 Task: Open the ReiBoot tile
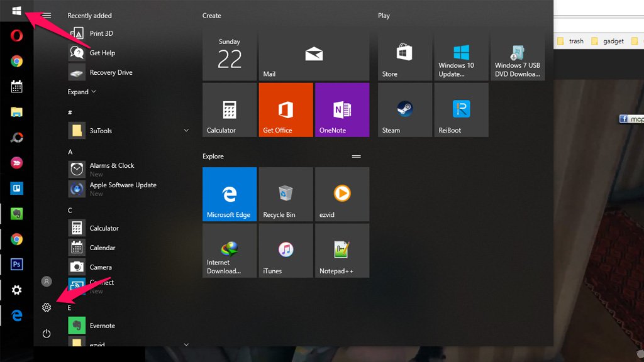pos(461,110)
